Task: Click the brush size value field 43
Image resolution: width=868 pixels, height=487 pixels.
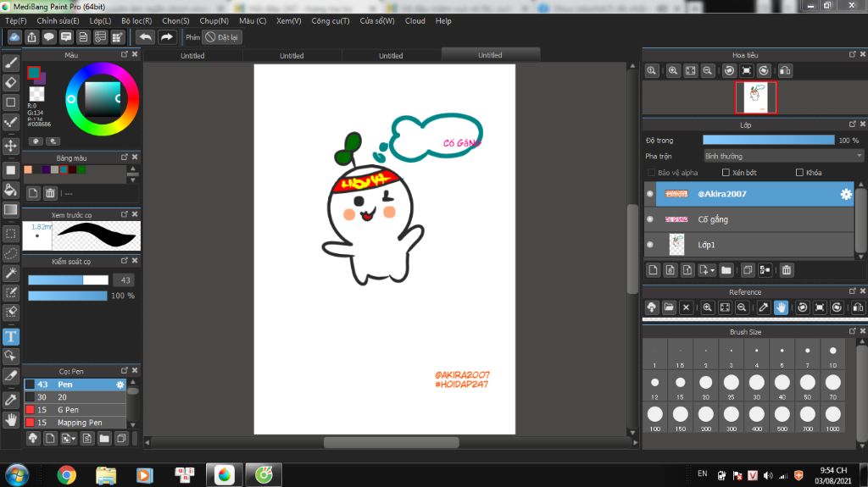Action: coord(125,280)
